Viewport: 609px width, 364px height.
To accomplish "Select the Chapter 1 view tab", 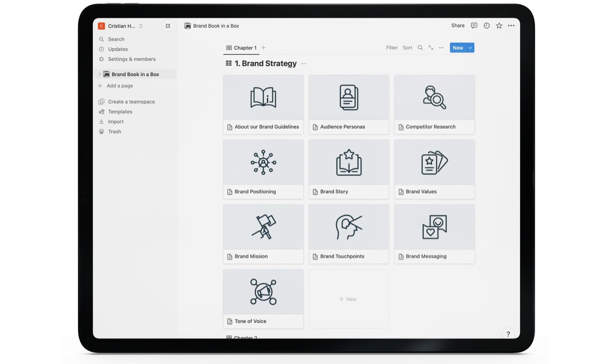I will coord(241,48).
